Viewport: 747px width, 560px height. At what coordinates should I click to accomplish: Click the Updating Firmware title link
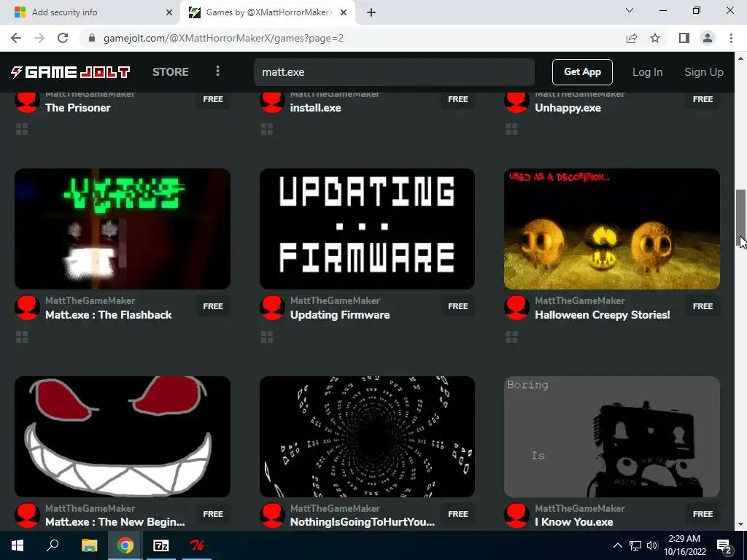(x=340, y=315)
